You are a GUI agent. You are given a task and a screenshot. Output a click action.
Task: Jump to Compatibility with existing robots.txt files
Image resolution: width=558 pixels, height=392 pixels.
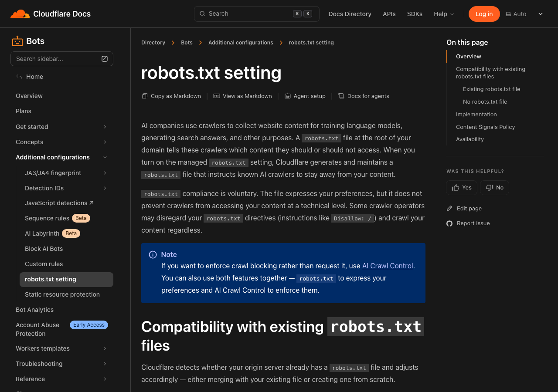click(490, 73)
